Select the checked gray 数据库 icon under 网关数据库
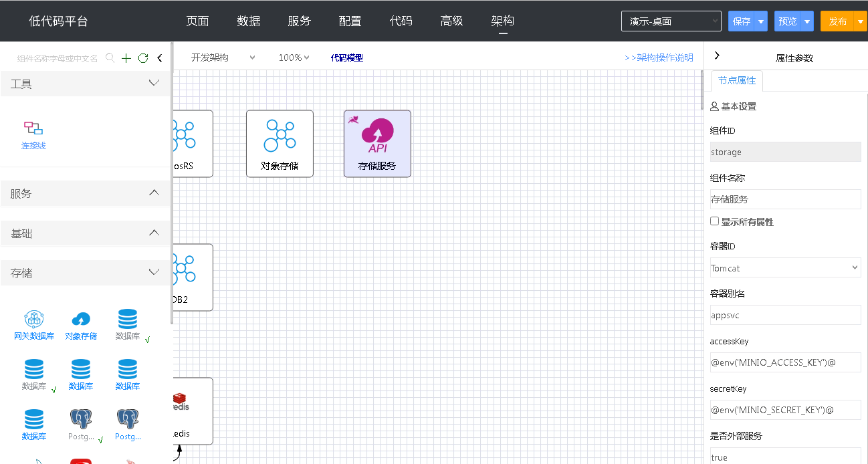The width and height of the screenshot is (868, 464). [x=34, y=376]
